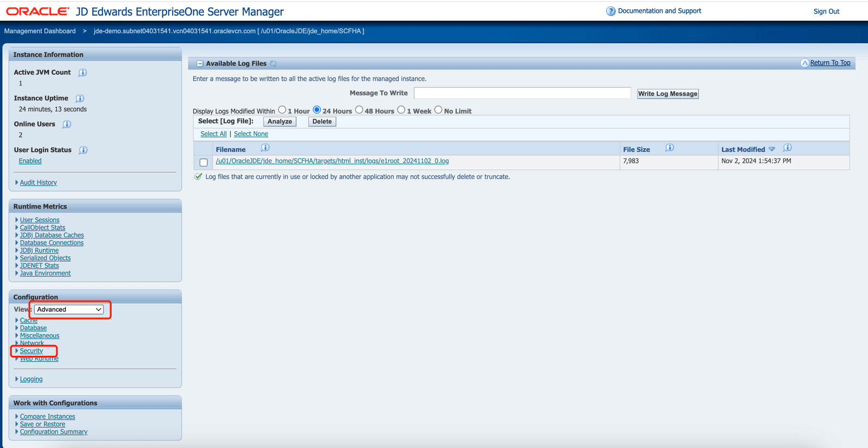The image size is (868, 448).
Task: Click the Nov 2, 2024 1:54:37 PM timestamp
Action: click(x=756, y=161)
